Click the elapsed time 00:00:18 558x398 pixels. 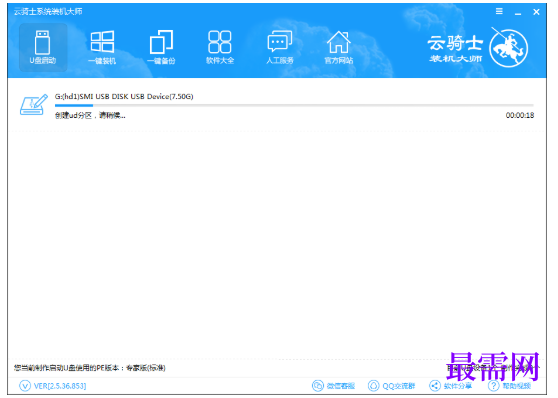pyautogui.click(x=520, y=115)
